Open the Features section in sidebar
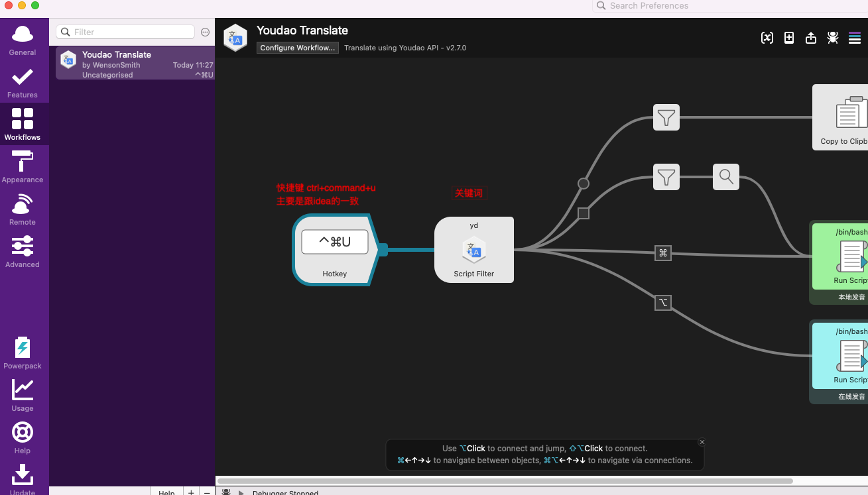 23,82
